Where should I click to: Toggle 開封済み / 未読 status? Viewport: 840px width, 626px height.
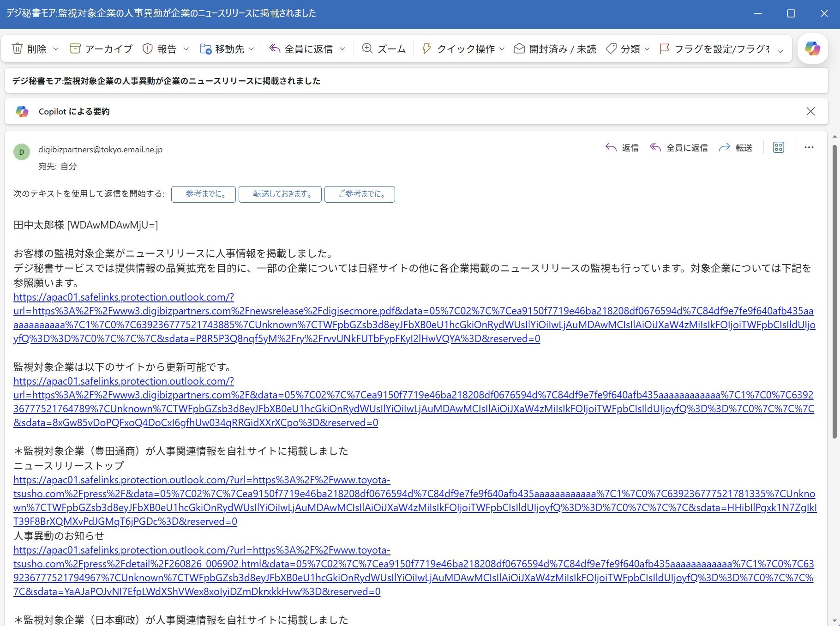(x=555, y=48)
